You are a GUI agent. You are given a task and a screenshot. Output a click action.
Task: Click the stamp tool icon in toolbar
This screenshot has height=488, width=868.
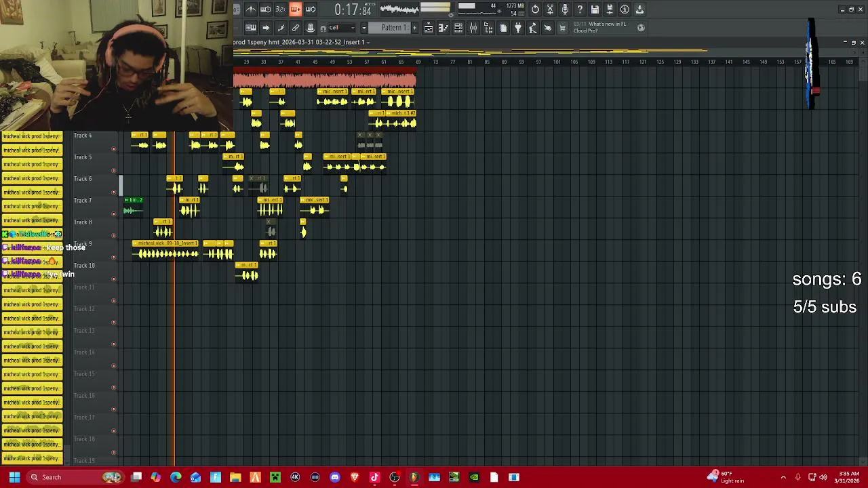point(311,28)
